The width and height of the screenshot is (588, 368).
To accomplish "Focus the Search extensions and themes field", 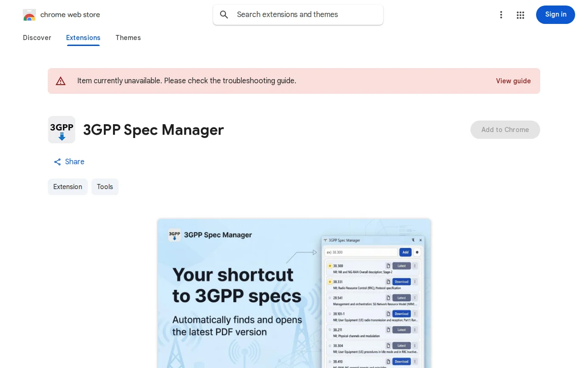I will 298,15.
